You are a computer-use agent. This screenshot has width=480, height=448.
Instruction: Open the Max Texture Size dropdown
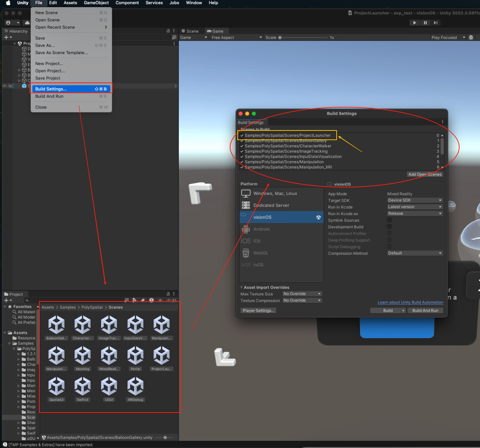[x=302, y=294]
